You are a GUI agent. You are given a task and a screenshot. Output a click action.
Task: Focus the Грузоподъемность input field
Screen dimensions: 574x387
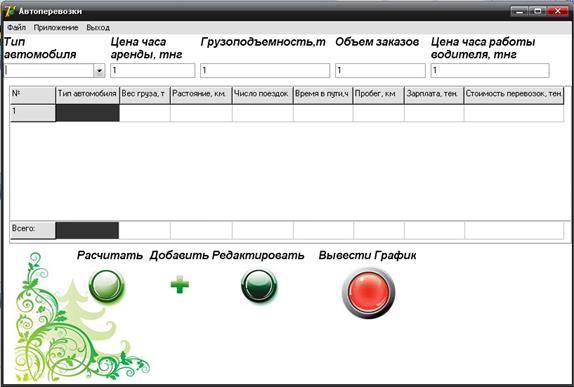tap(265, 70)
